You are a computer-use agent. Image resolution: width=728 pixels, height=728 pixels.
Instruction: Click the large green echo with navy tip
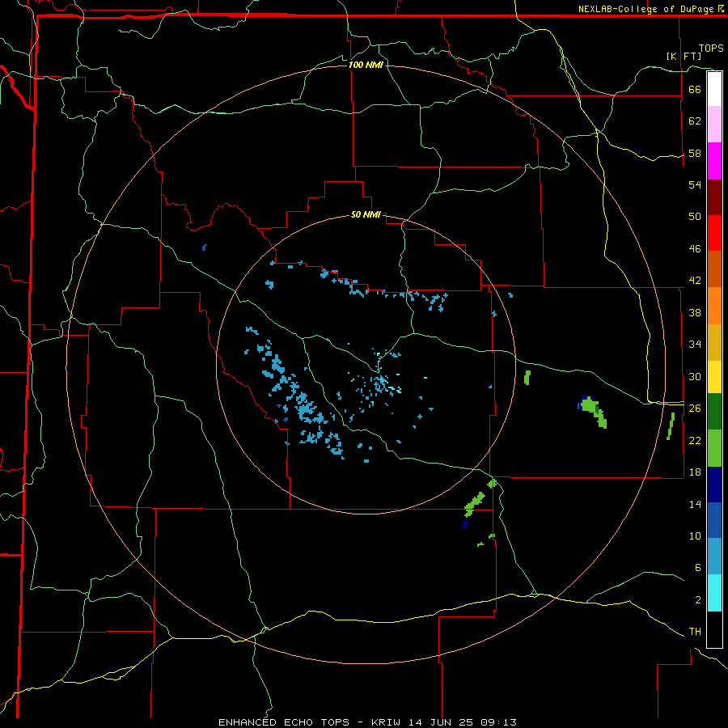coord(592,411)
